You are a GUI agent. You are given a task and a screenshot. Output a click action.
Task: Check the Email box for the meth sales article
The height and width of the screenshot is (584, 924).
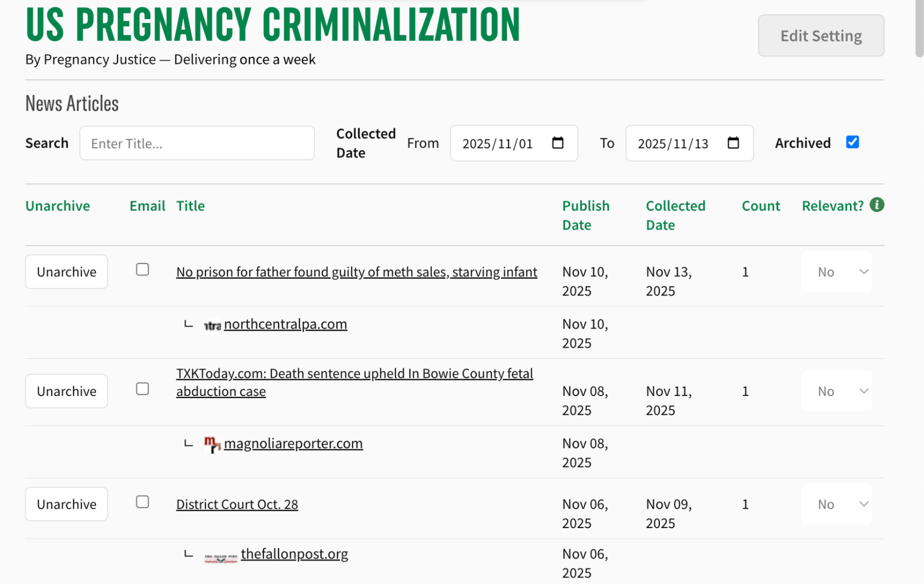click(x=142, y=270)
